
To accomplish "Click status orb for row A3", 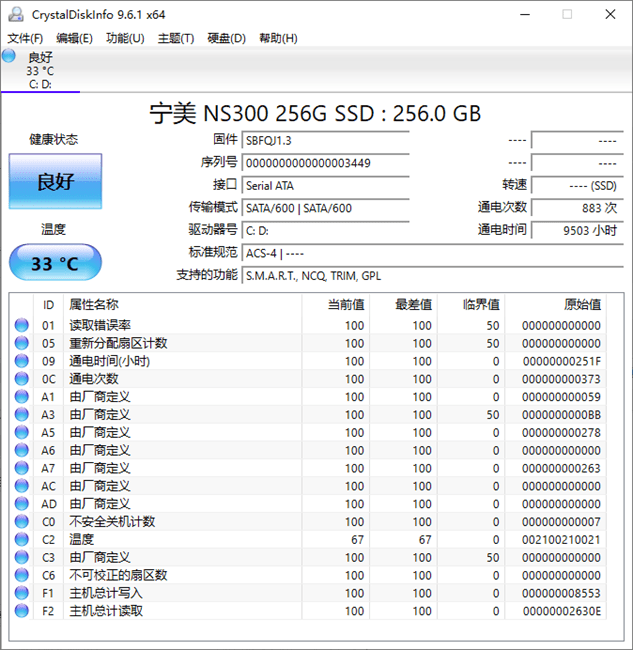I will pos(22,415).
